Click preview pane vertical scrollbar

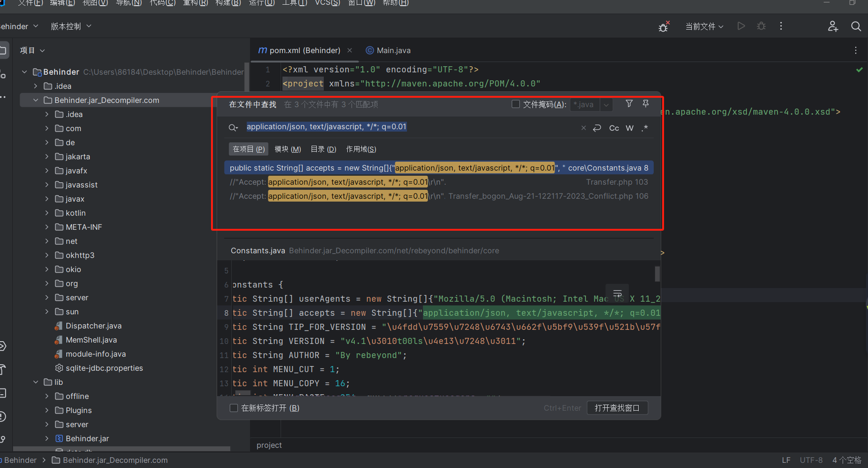pyautogui.click(x=657, y=273)
